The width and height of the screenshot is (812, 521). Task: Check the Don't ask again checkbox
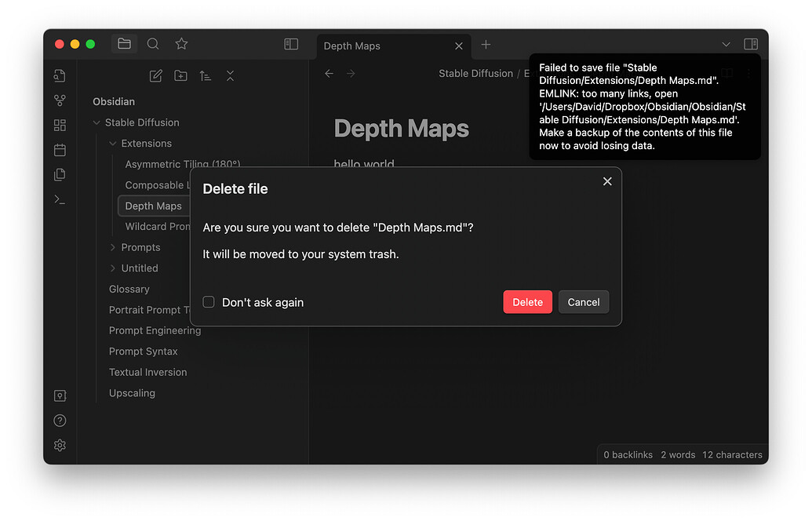209,302
